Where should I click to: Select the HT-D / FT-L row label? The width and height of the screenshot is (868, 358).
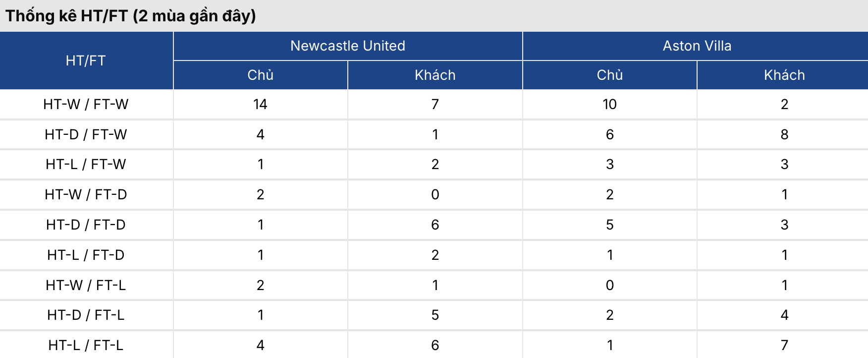(86, 315)
